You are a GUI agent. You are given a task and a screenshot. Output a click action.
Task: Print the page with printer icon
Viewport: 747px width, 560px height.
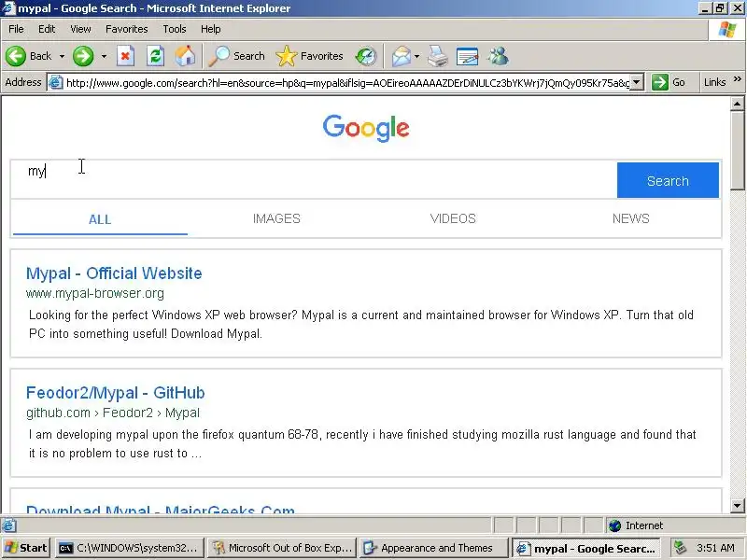[x=437, y=56]
